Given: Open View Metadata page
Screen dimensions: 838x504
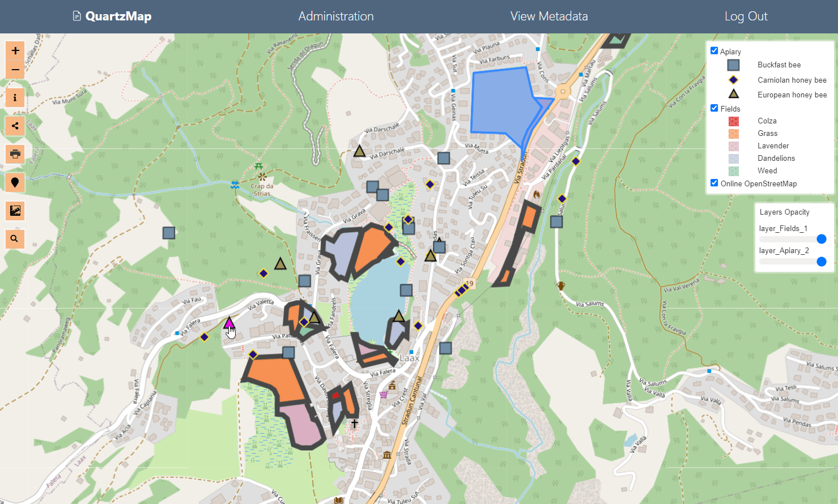Looking at the screenshot, I should tap(549, 16).
